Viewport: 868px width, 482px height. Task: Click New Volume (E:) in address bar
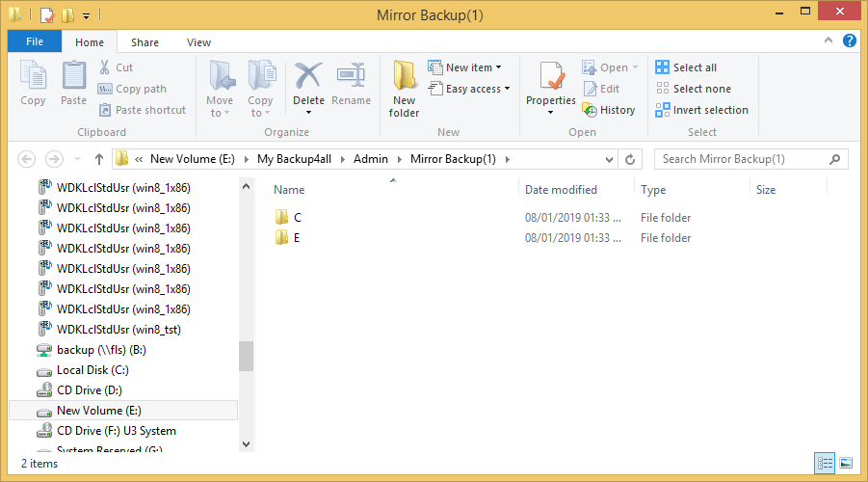coord(192,159)
